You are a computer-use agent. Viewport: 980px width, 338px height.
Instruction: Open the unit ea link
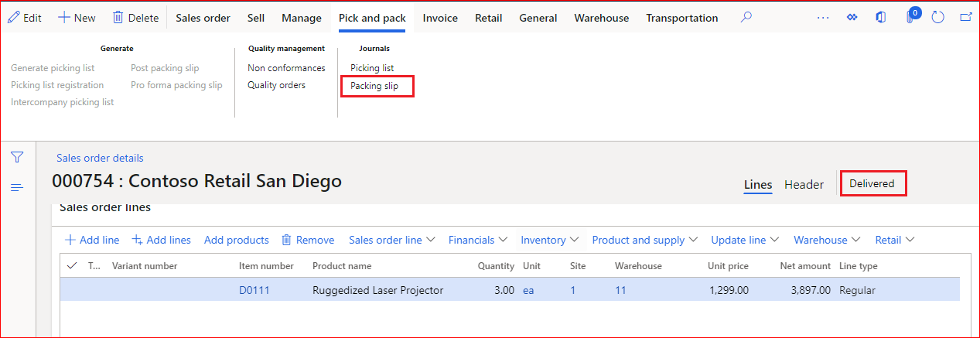pyautogui.click(x=528, y=291)
